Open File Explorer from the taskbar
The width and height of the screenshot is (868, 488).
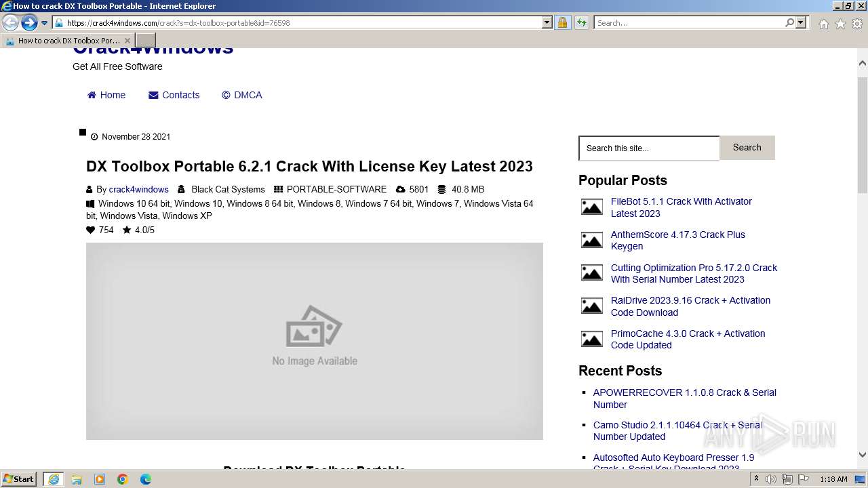[x=77, y=479]
